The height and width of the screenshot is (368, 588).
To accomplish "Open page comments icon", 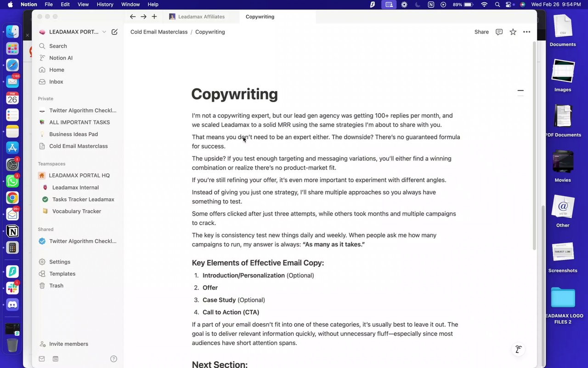I will 499,32.
